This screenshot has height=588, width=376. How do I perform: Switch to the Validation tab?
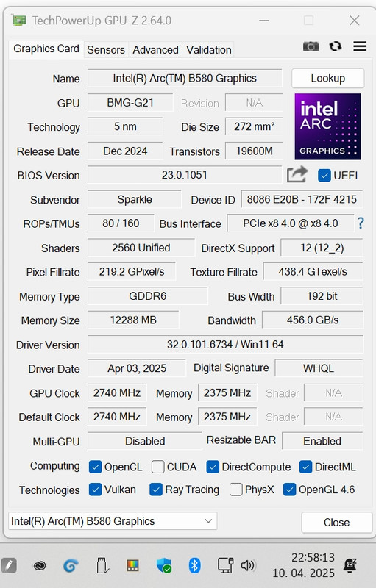(x=209, y=50)
